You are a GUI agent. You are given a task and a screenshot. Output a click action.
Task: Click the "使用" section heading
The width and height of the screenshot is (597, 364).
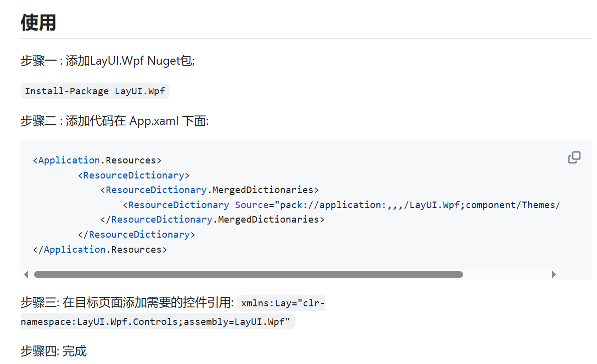click(38, 23)
